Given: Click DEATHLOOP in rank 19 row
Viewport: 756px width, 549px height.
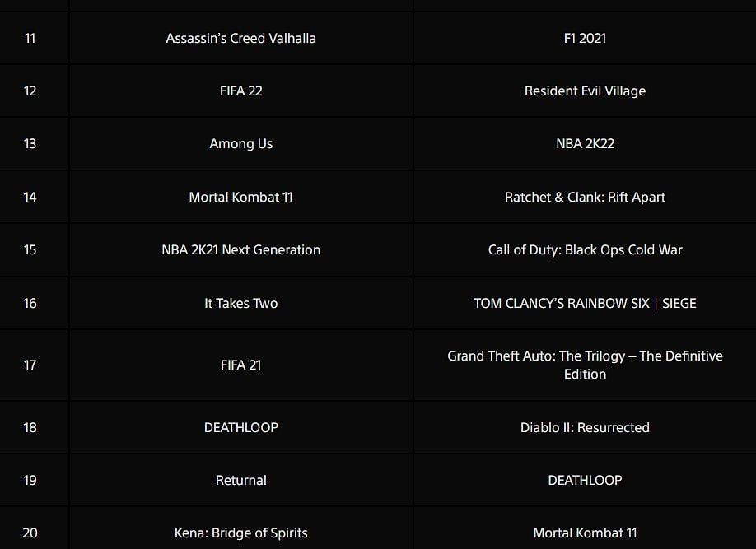Looking at the screenshot, I should tap(585, 480).
